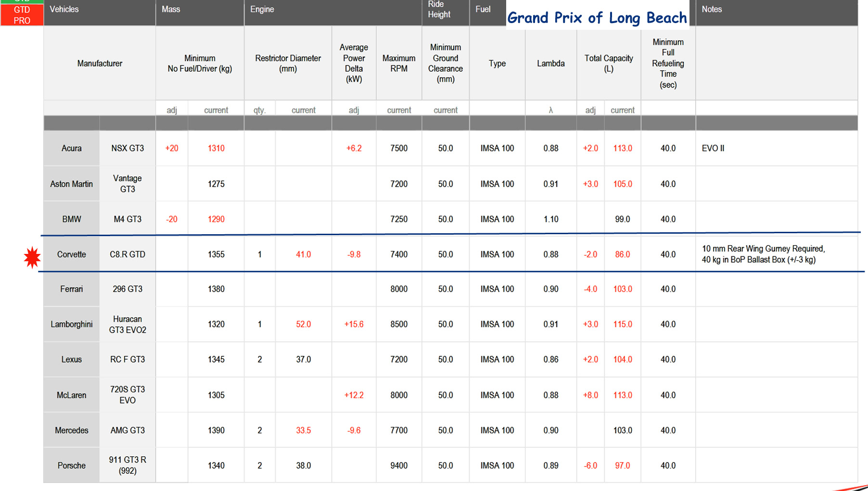Click the red starburst marker beside Corvette
This screenshot has width=868, height=491.
coord(32,257)
